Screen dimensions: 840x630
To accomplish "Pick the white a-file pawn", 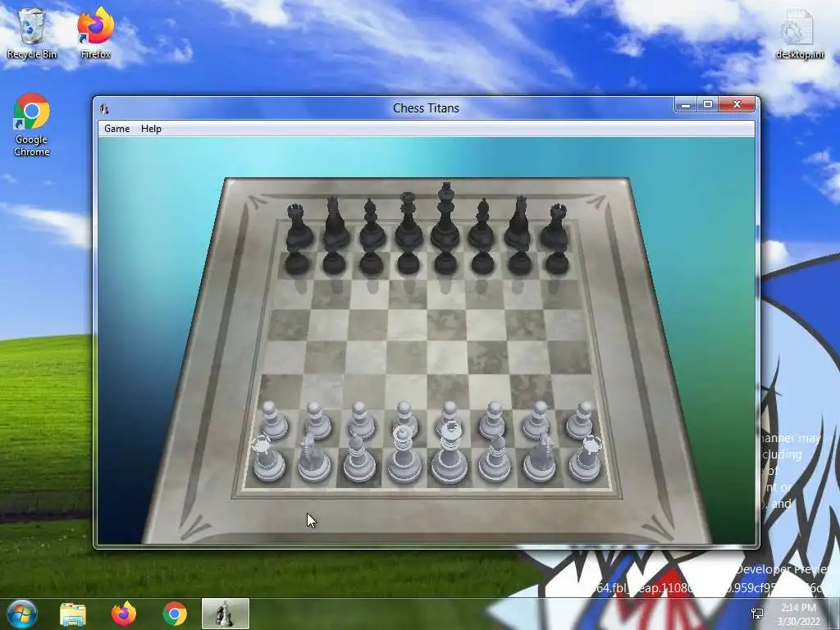I will (x=274, y=421).
